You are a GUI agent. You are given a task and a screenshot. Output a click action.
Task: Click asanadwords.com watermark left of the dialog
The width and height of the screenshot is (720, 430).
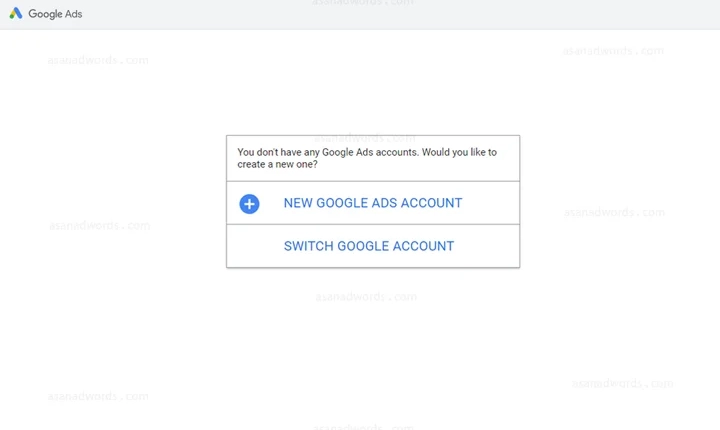100,226
